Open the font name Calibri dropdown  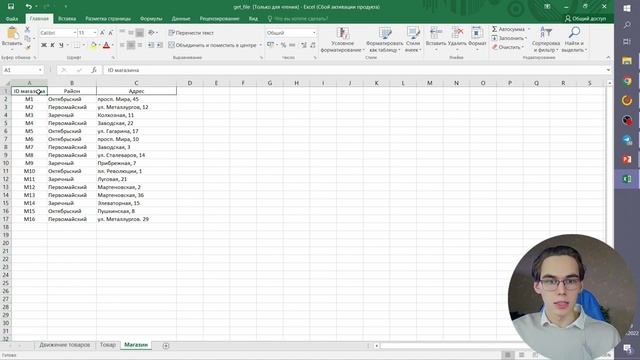click(x=75, y=33)
